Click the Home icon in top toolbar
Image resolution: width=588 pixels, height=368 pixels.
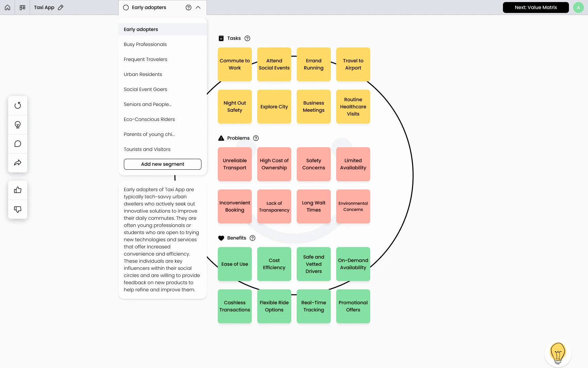(x=7, y=7)
